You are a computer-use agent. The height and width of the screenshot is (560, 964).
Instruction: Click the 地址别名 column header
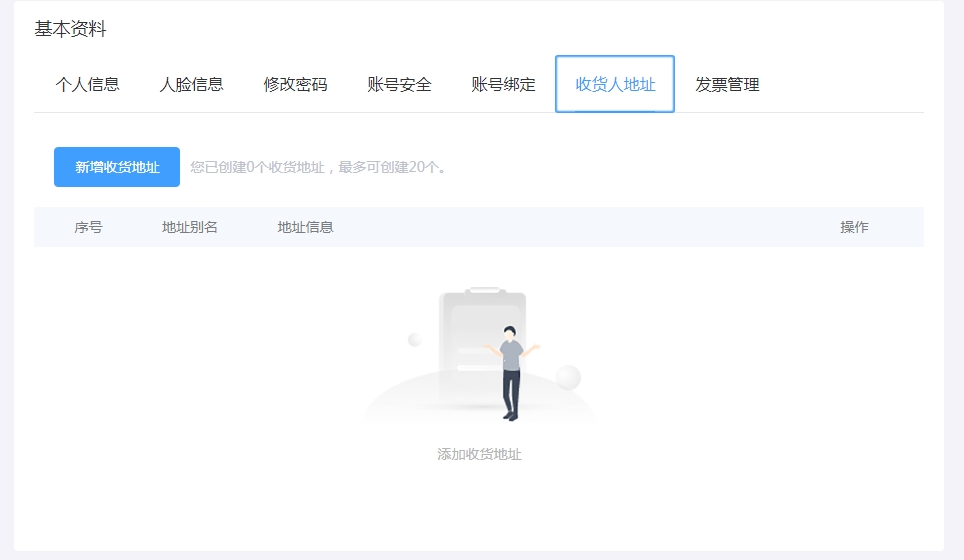pos(189,227)
